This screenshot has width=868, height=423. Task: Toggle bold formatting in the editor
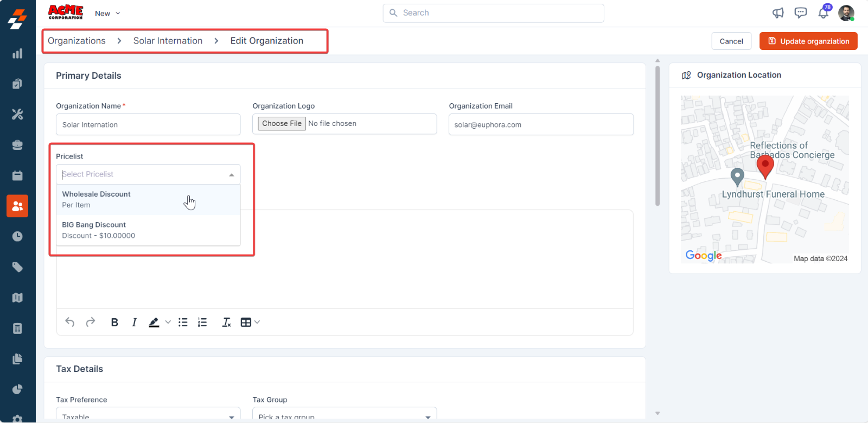[x=114, y=323]
